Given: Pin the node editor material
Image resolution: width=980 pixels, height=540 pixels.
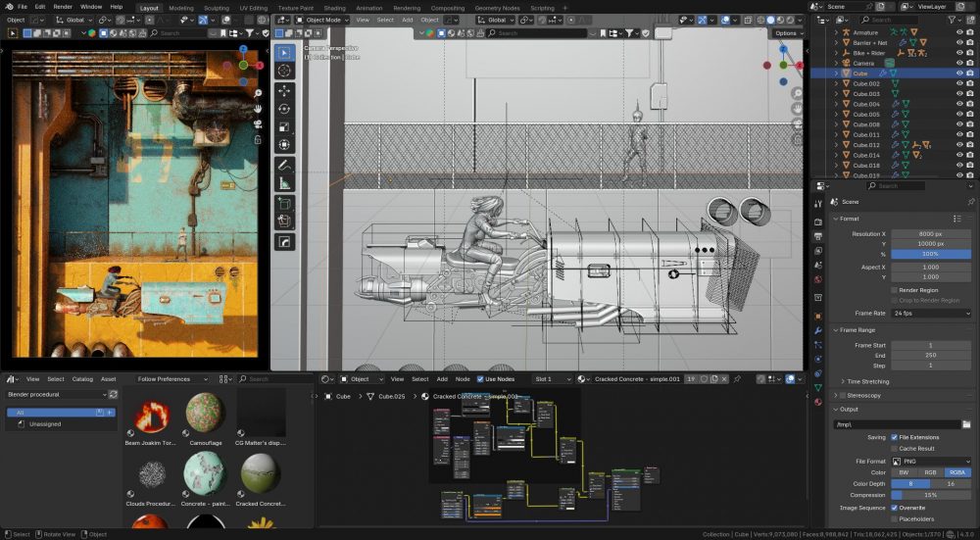Looking at the screenshot, I should (738, 378).
